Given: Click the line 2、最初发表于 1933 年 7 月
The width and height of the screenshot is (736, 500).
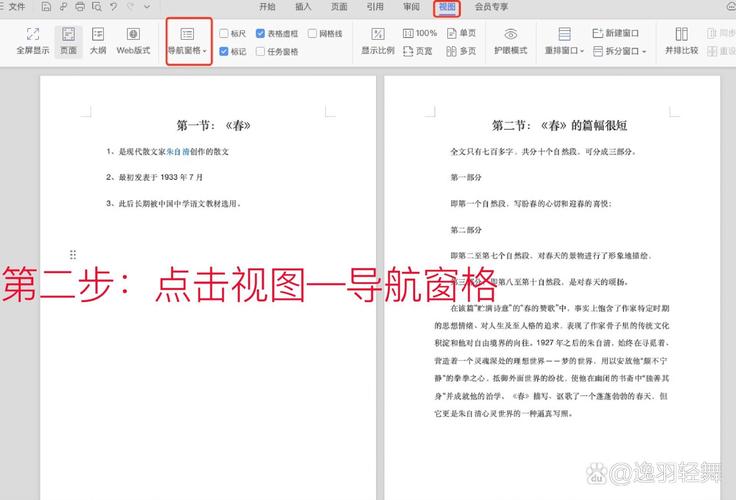Looking at the screenshot, I should pos(154,177).
